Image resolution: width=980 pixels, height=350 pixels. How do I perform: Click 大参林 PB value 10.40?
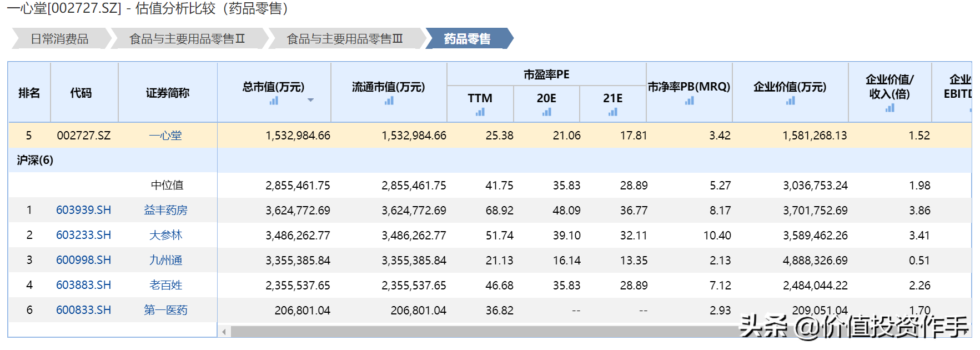(717, 236)
